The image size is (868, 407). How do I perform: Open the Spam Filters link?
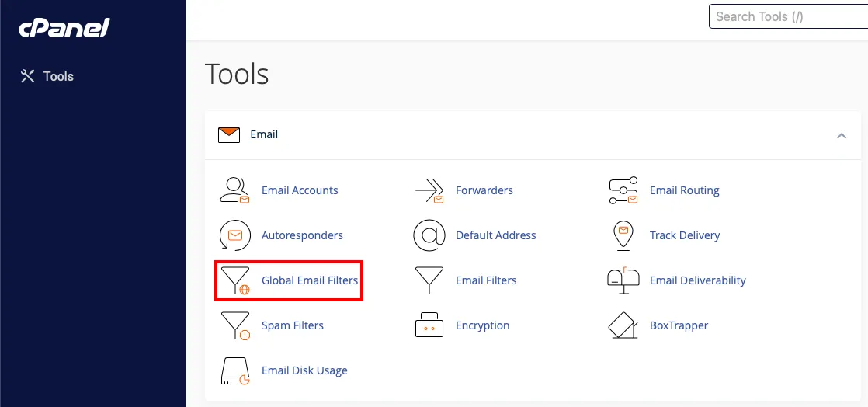pyautogui.click(x=292, y=325)
